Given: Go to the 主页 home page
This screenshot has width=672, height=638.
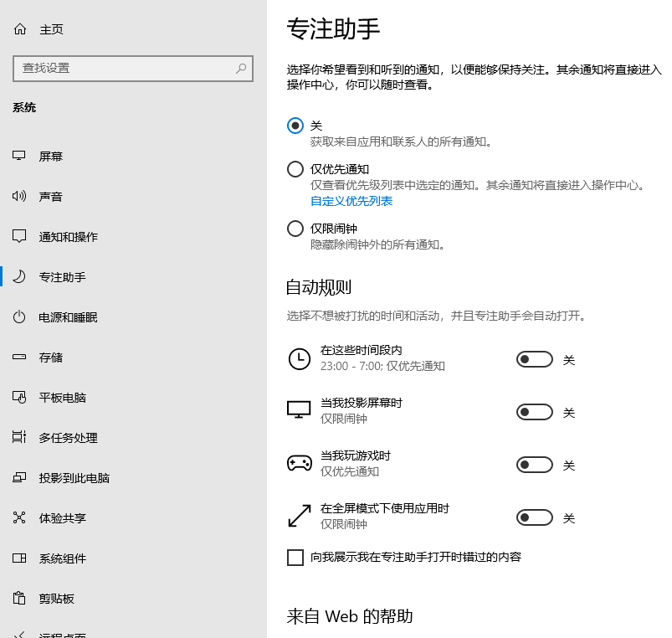Looking at the screenshot, I should click(x=40, y=28).
